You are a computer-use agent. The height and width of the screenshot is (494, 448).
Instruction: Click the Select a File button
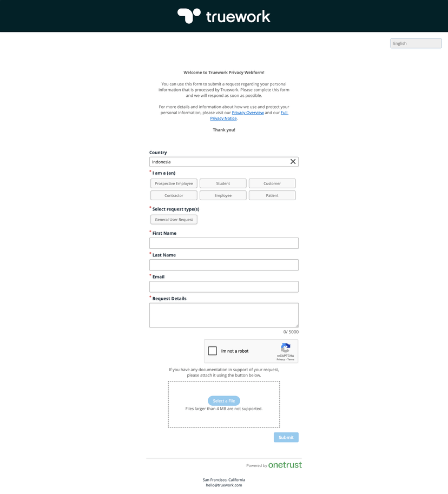(x=223, y=400)
